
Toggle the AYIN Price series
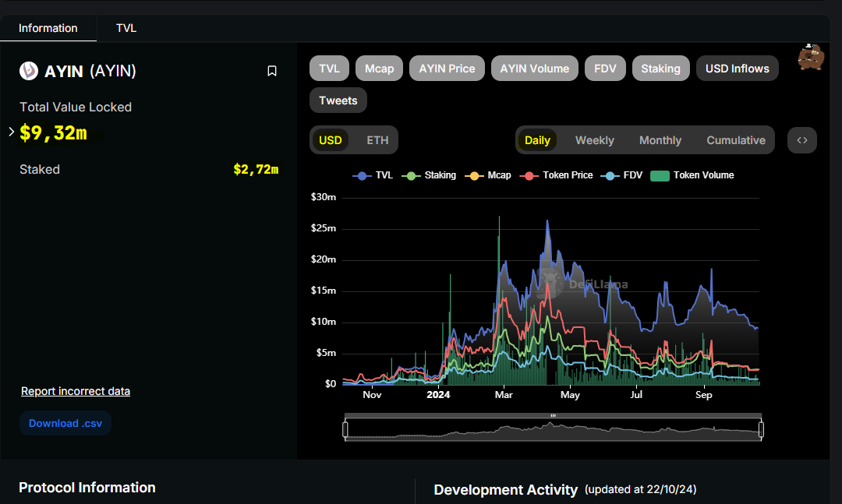tap(447, 69)
